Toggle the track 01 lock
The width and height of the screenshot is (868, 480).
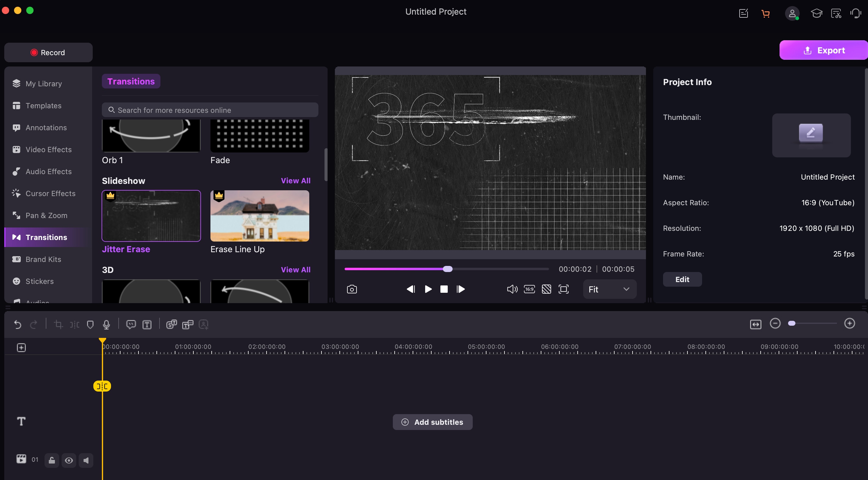coord(52,460)
